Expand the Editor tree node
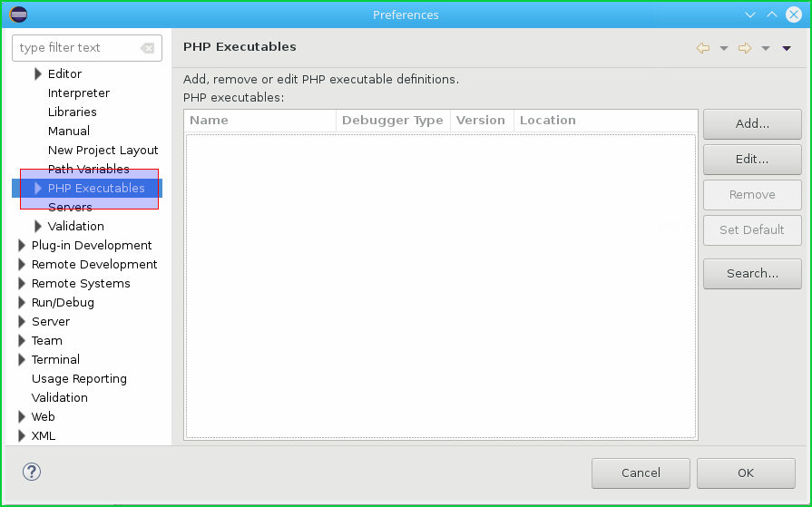Screen dimensions: 812x507 tap(38, 74)
